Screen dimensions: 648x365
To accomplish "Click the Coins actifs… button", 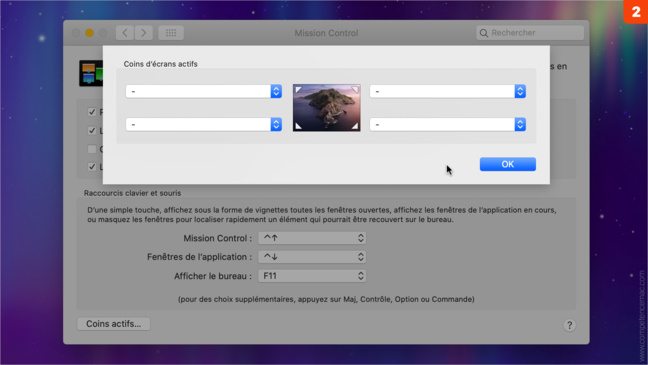I will tap(114, 324).
